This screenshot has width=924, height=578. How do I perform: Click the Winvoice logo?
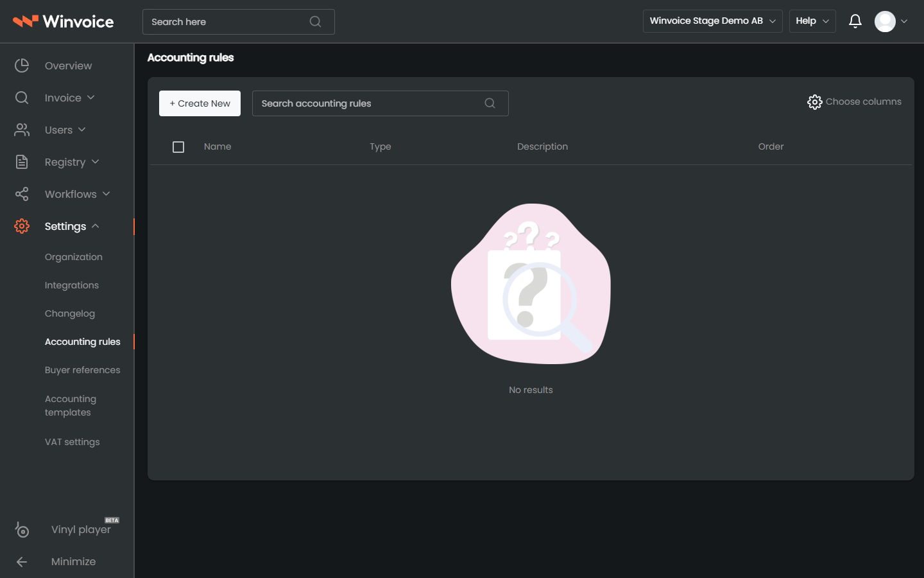click(x=63, y=21)
